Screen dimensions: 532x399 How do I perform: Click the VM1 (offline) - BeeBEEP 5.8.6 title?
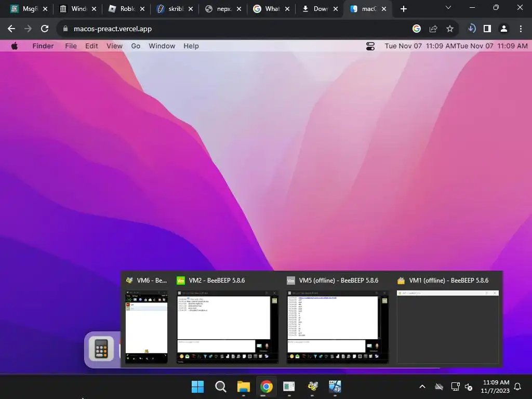click(449, 280)
